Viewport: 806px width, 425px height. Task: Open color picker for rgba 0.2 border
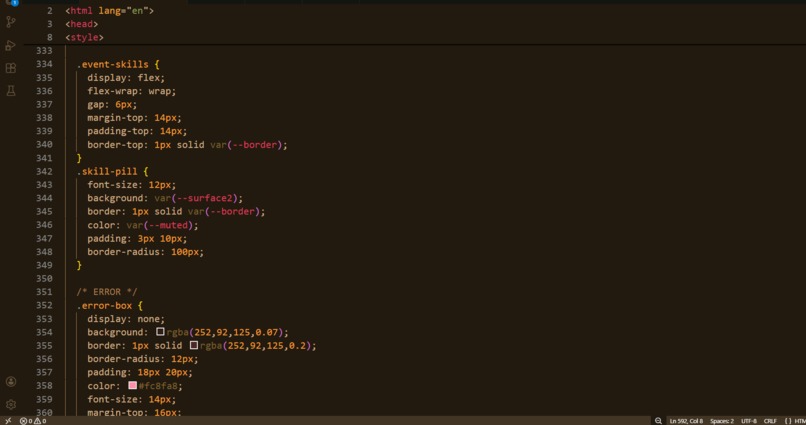(x=194, y=345)
